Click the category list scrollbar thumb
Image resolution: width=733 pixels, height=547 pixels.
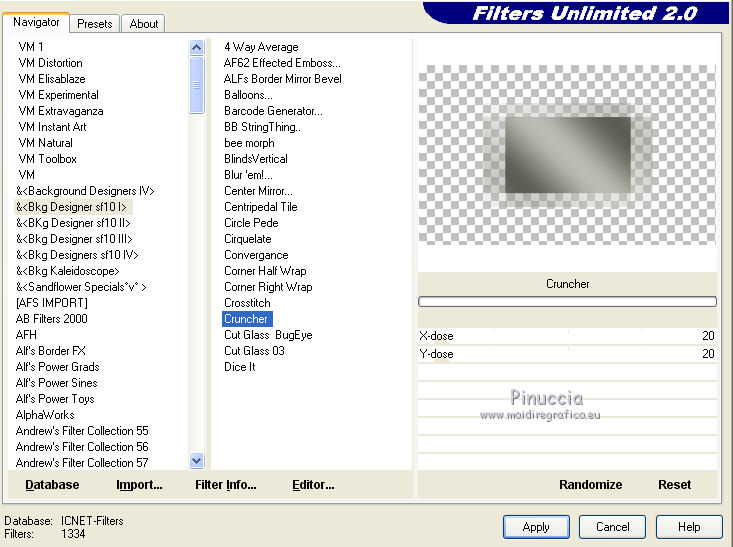pos(197,85)
